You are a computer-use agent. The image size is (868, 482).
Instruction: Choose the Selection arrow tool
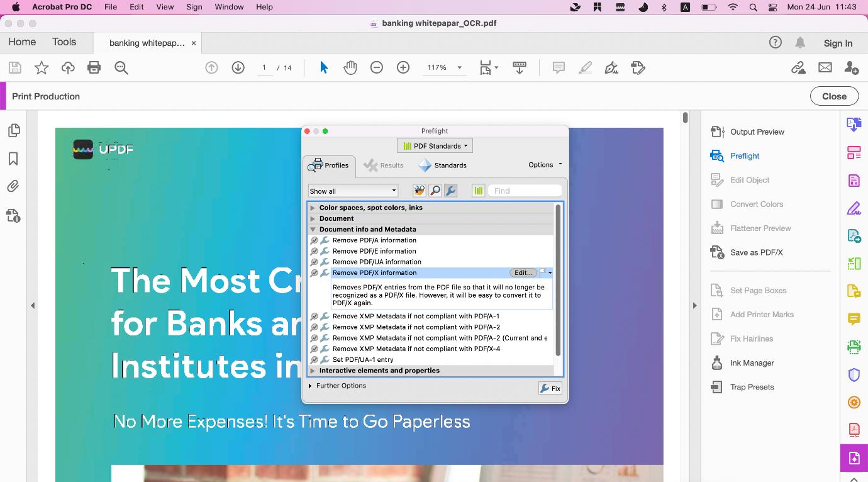(x=324, y=68)
